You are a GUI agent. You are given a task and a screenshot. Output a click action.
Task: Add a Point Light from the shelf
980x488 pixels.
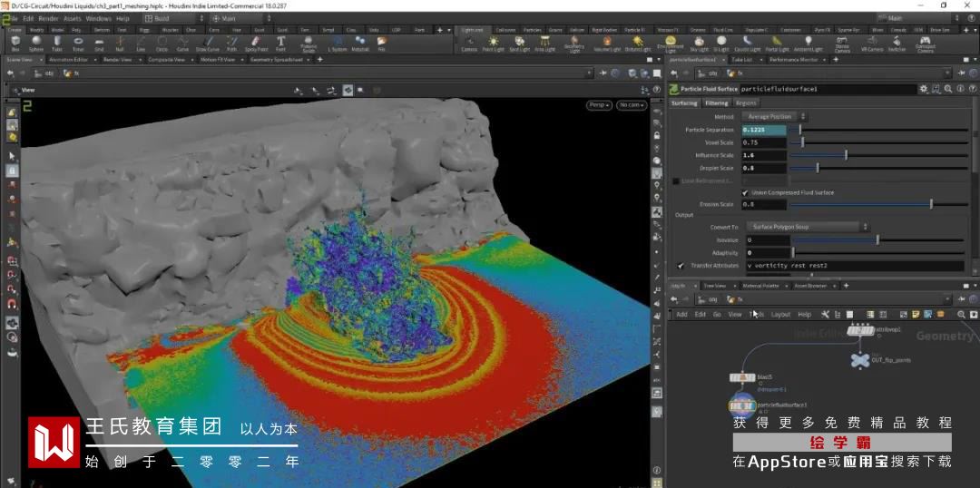493,44
